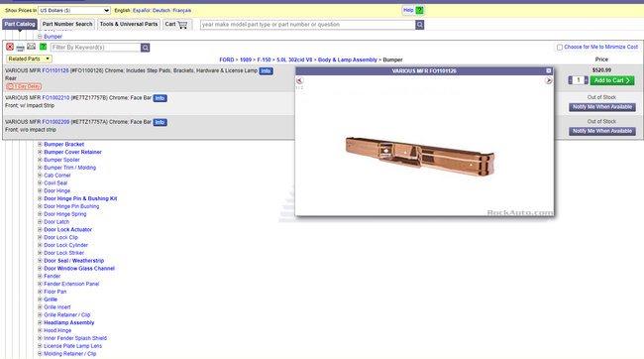
Task: Email the parts list via envelope icon
Action: pyautogui.click(x=32, y=47)
